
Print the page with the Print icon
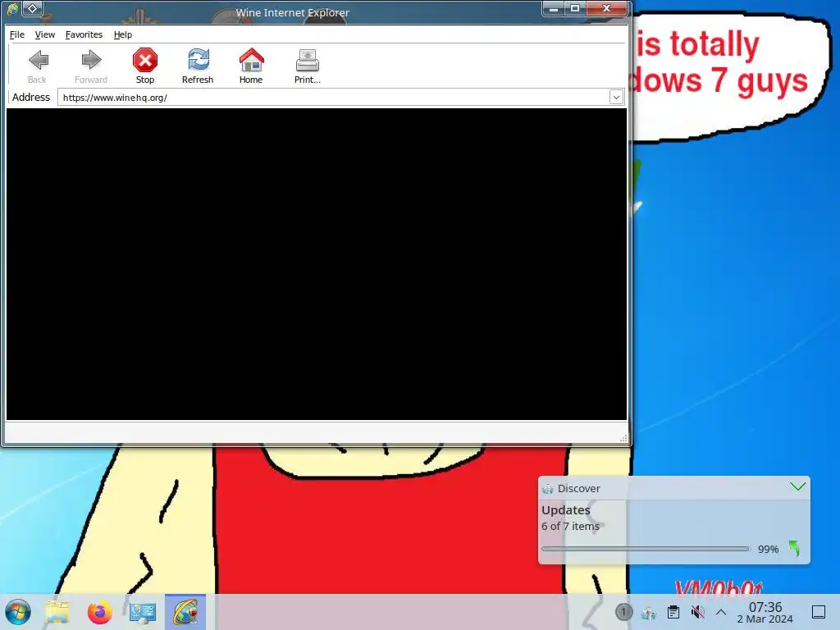click(x=307, y=66)
